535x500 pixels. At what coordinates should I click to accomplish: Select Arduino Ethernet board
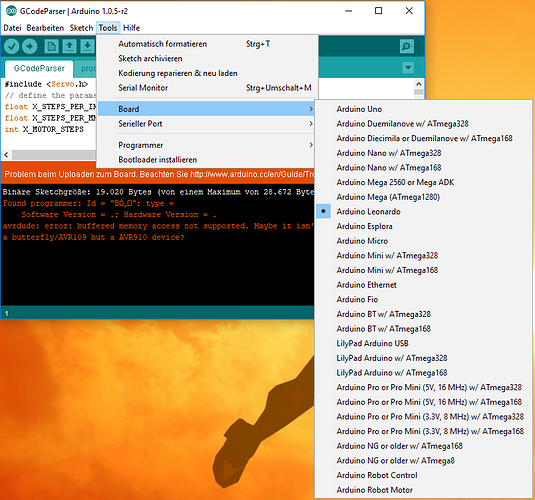click(424, 285)
